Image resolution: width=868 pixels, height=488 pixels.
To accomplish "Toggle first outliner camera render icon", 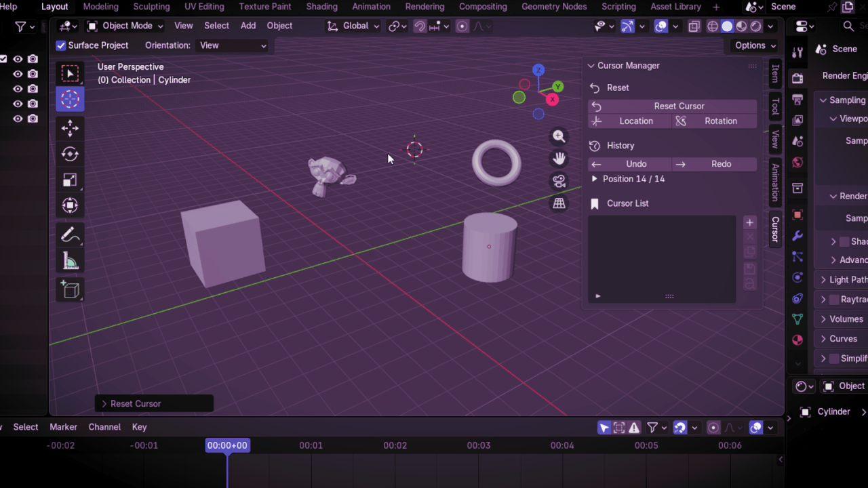I will pos(33,59).
